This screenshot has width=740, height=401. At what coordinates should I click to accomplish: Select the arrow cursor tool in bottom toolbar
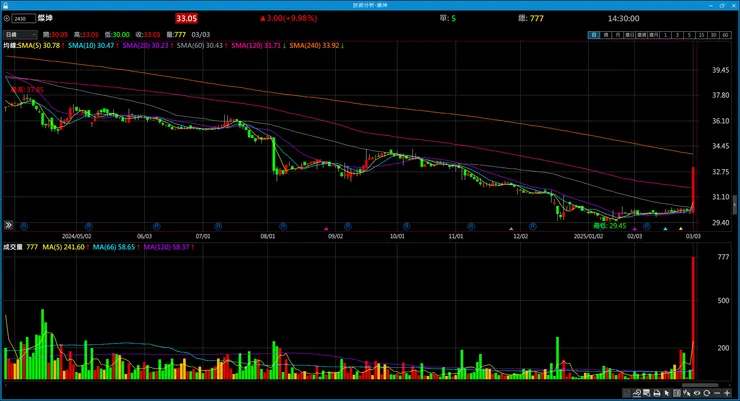pos(667,393)
